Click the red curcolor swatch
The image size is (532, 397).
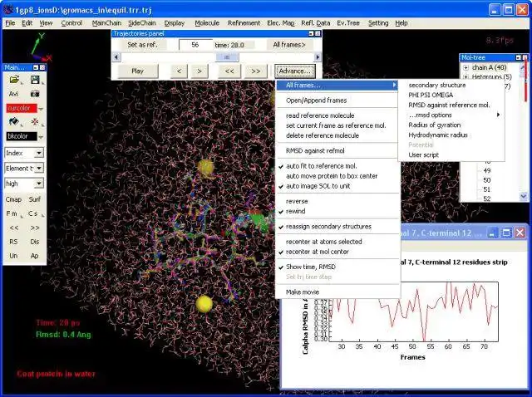(x=21, y=108)
